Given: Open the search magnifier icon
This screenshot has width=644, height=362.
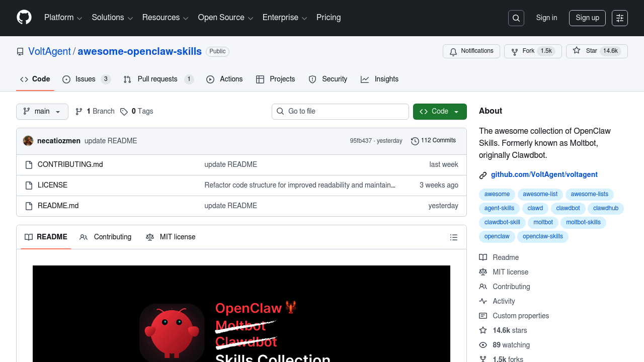Looking at the screenshot, I should 516,18.
